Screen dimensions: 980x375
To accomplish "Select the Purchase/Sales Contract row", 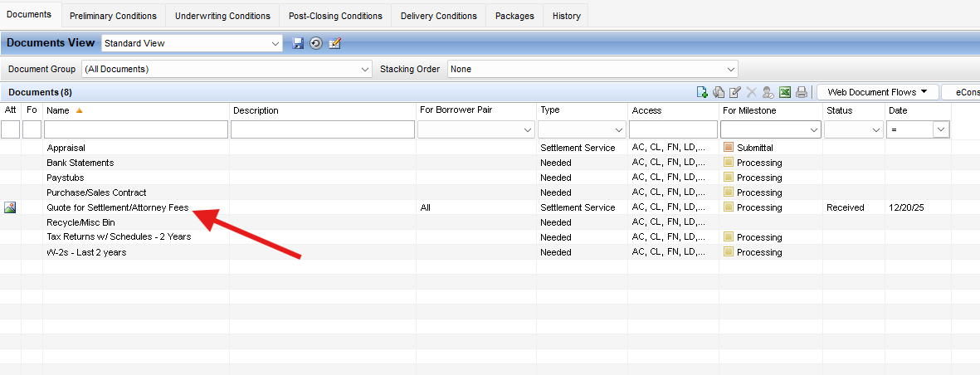I will 475,192.
